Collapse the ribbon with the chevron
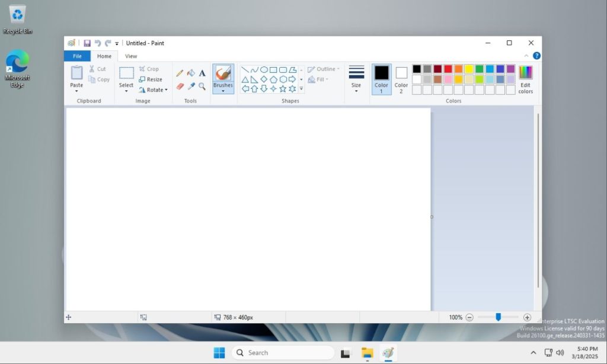607x364 pixels. (526, 56)
